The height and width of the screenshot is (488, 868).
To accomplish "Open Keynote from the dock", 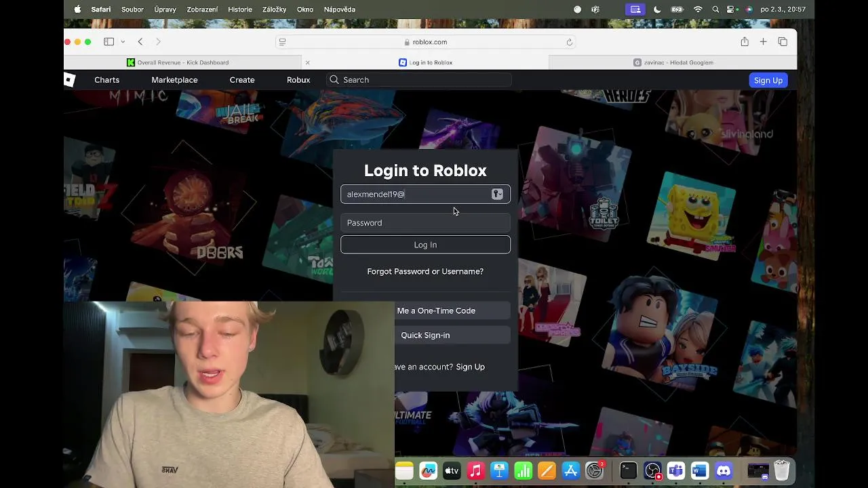I will 499,470.
